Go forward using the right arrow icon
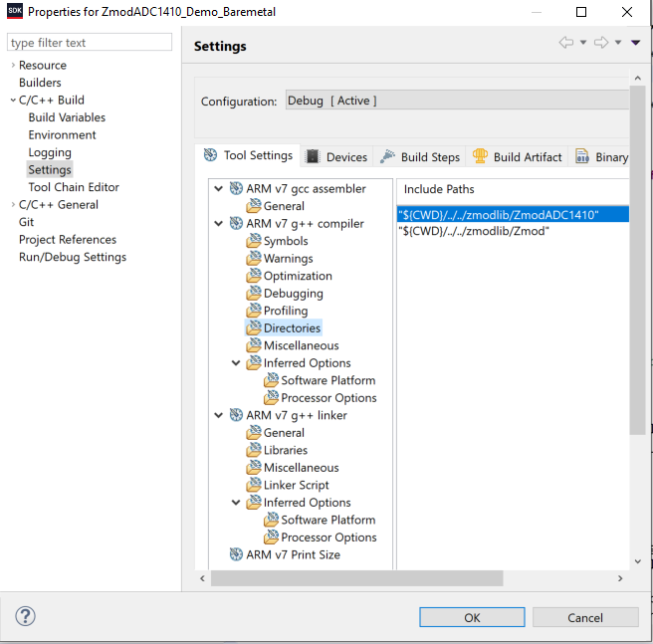The width and height of the screenshot is (653, 644). [x=601, y=42]
